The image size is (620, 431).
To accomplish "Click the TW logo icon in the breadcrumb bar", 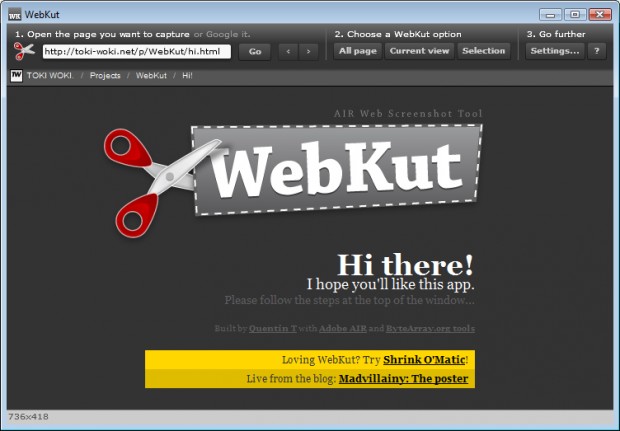I will (x=17, y=76).
